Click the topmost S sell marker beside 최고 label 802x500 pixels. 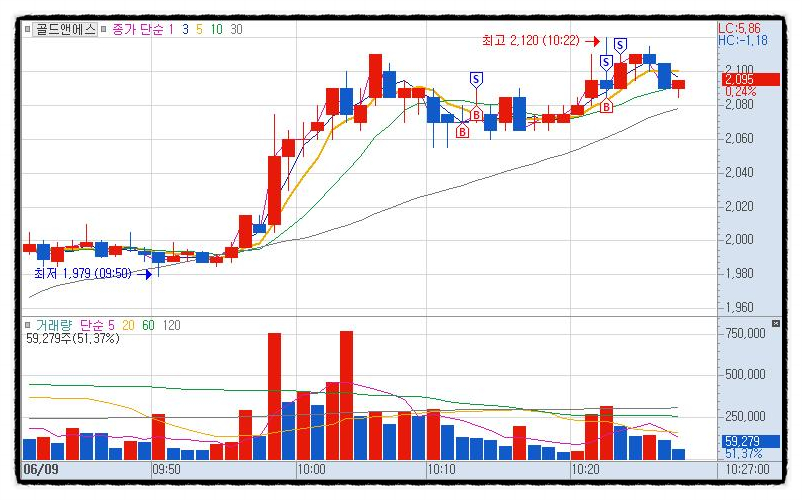(x=620, y=45)
